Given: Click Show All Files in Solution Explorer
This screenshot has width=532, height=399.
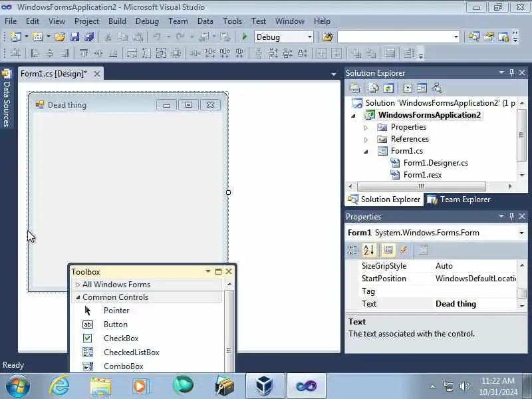Looking at the screenshot, I should 374,88.
